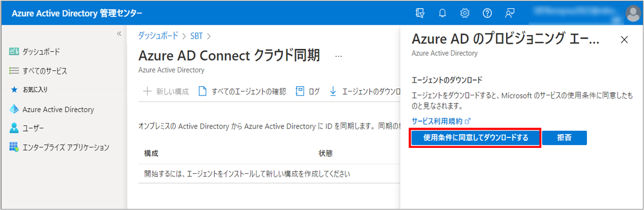Open the feedback icon in the header
Viewport: 644px width, 210px height.
[x=509, y=14]
